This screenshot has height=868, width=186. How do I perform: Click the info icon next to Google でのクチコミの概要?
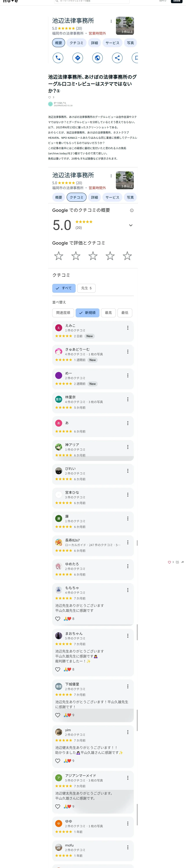(132, 210)
